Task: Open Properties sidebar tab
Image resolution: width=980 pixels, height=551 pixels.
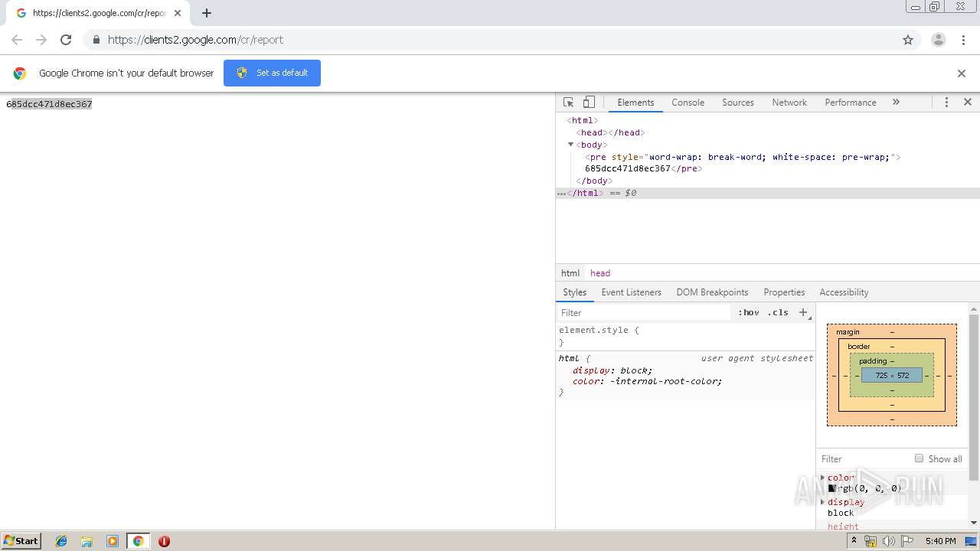Action: pyautogui.click(x=784, y=292)
